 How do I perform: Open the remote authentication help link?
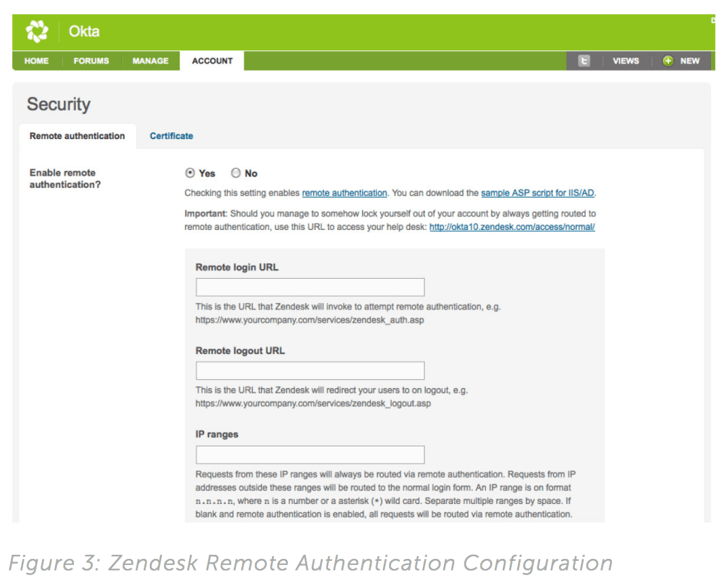click(344, 193)
